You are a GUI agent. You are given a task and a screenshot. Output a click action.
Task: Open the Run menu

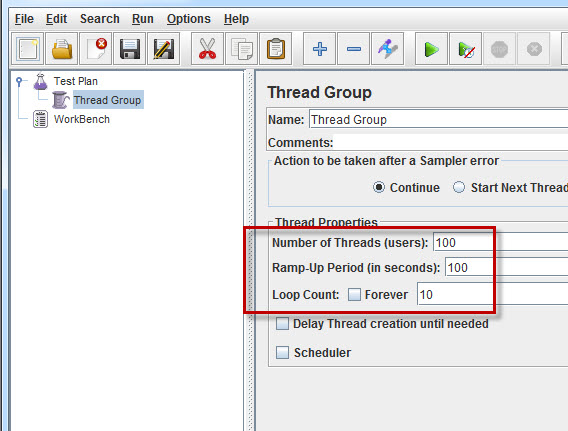[x=143, y=19]
